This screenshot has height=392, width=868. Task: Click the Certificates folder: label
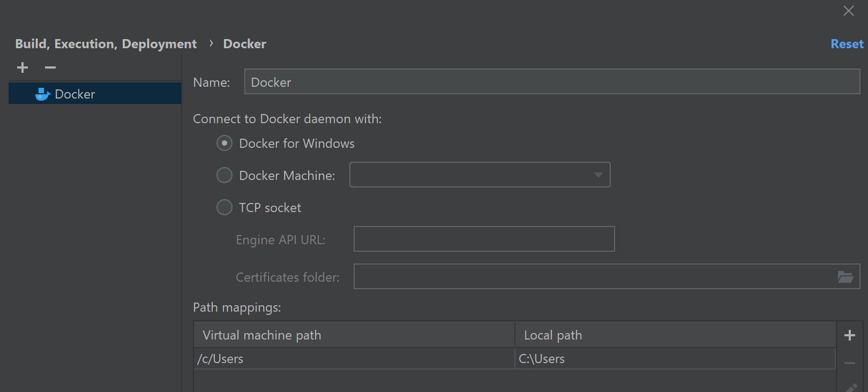point(288,277)
